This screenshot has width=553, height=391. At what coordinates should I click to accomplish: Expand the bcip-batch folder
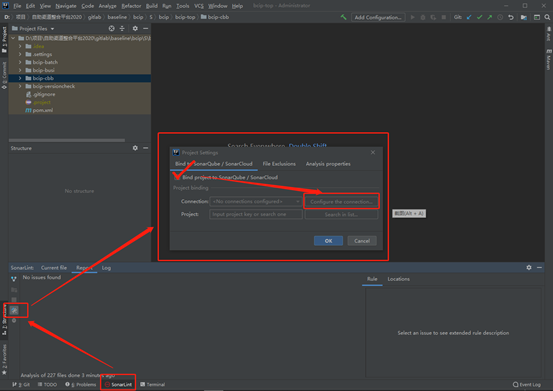[x=20, y=62]
